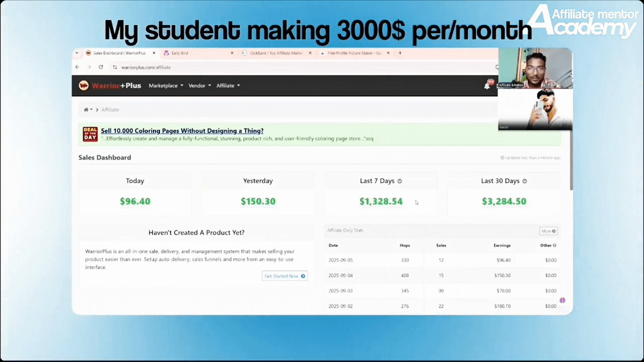Reload the page with the refresh icon
Screen dimensions: 644x362
(101, 67)
